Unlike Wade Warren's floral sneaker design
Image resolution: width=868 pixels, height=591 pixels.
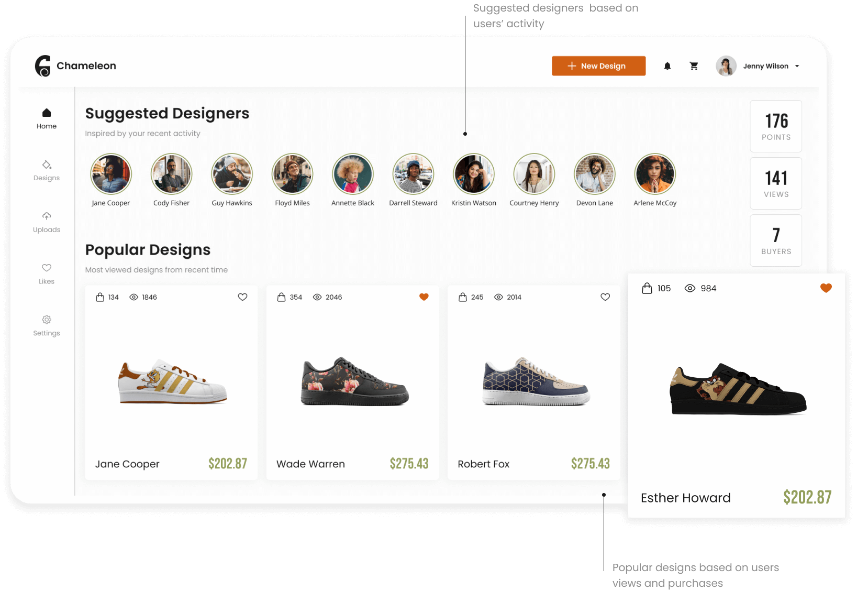pyautogui.click(x=424, y=297)
